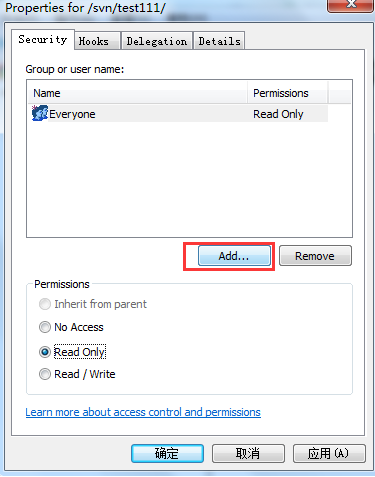Screen dimensions: 375x477
Task: Select Read Only cell in Everyone row
Action: 278,114
